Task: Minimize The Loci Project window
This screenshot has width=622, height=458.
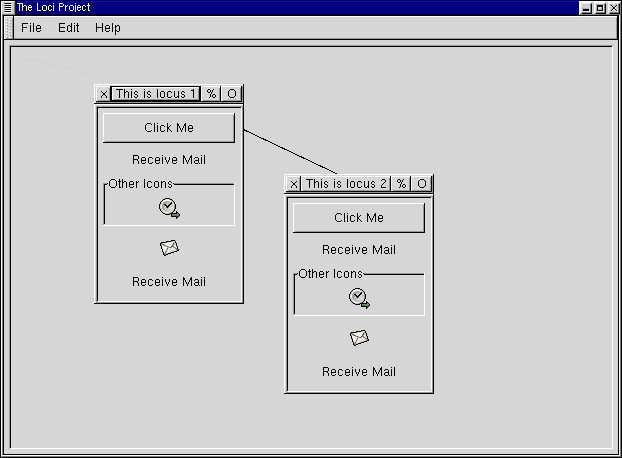Action: pyautogui.click(x=586, y=8)
